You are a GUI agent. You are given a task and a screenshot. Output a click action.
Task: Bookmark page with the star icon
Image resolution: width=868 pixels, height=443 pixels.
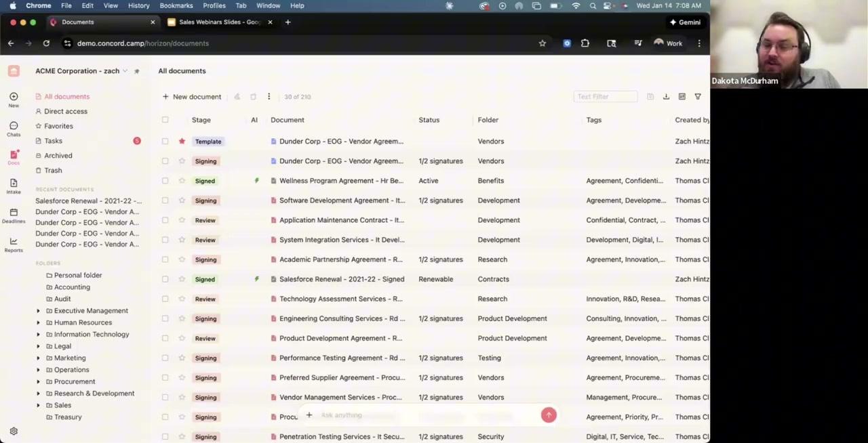[x=542, y=43]
